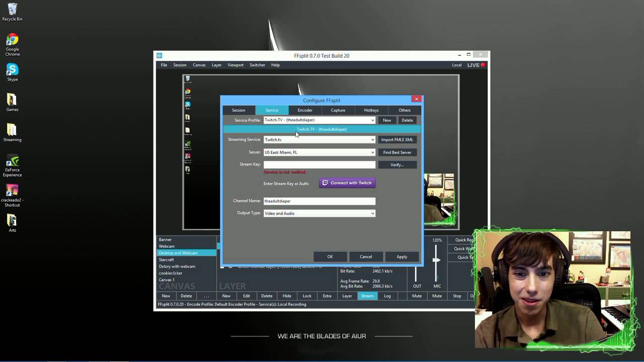Switch to the Hotkeys tab
The width and height of the screenshot is (644, 362).
tap(371, 110)
